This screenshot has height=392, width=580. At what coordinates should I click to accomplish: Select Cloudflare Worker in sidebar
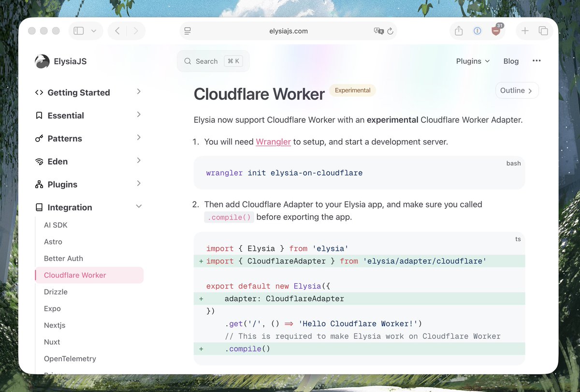pos(89,275)
